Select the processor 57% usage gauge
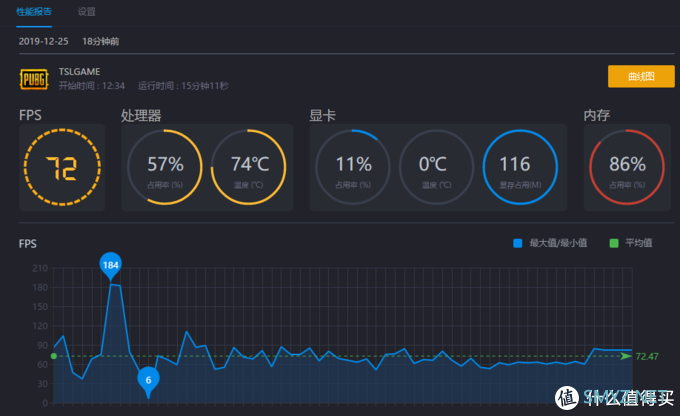This screenshot has height=416, width=680. (164, 166)
